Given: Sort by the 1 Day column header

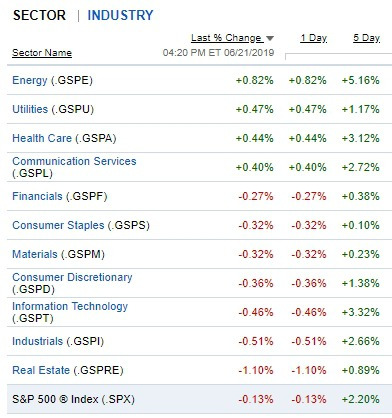Looking at the screenshot, I should click(313, 38).
